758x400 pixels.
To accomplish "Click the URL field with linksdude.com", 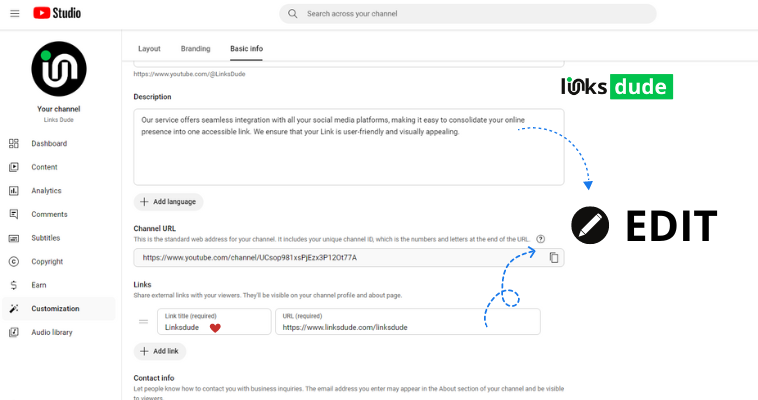I will pos(408,322).
